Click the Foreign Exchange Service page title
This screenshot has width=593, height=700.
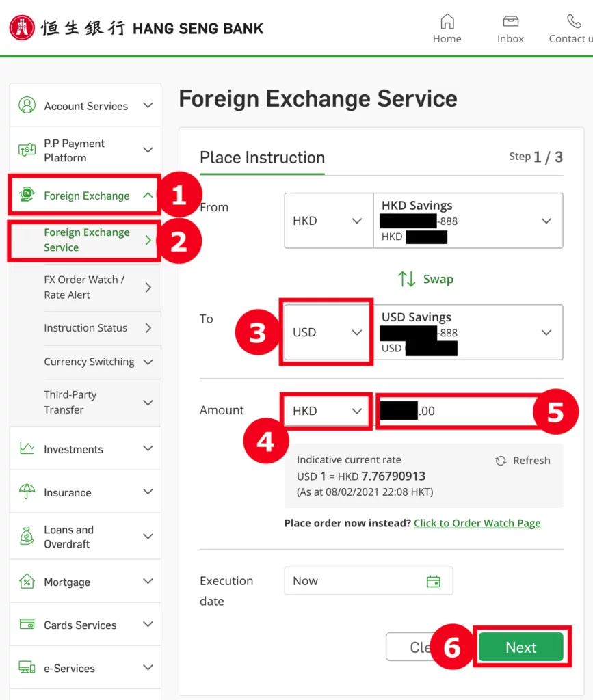pos(318,98)
